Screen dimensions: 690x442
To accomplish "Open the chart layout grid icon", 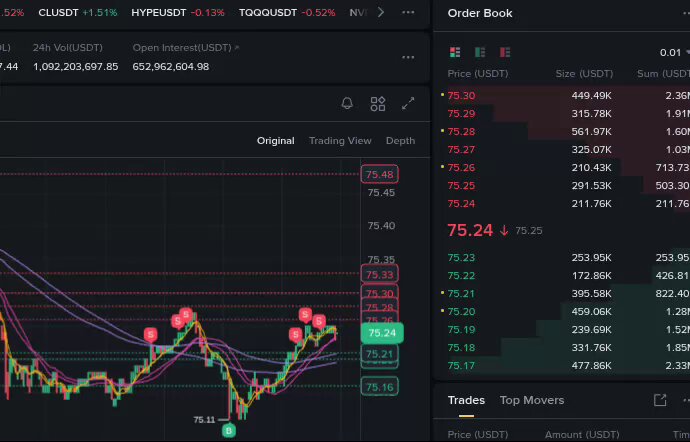I will (x=378, y=103).
